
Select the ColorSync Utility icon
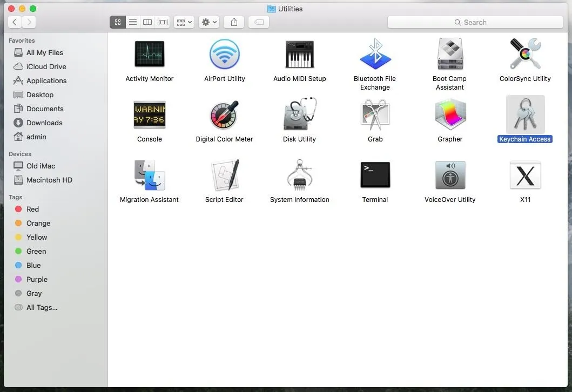click(x=526, y=54)
